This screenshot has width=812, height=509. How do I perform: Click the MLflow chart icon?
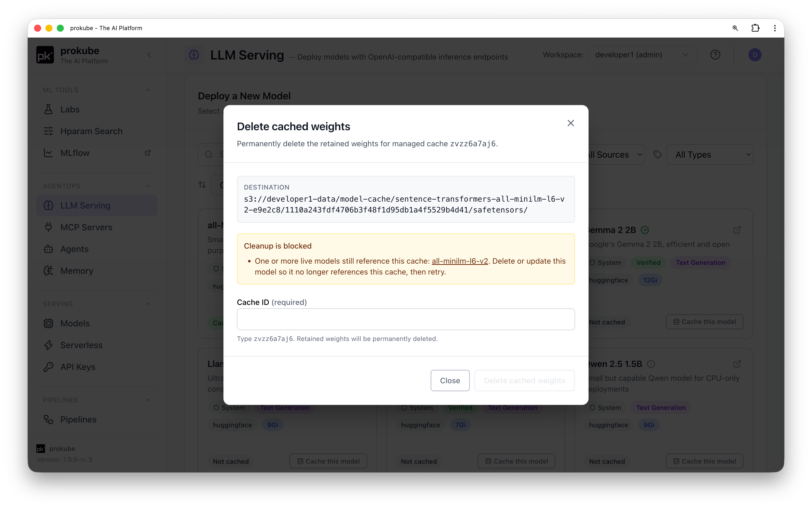point(48,153)
